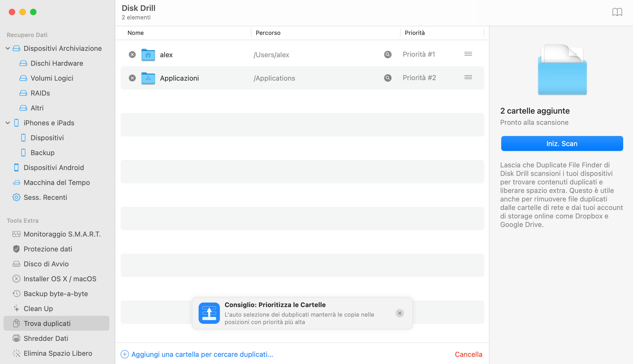Click the plus circle add-folder icon

(125, 354)
